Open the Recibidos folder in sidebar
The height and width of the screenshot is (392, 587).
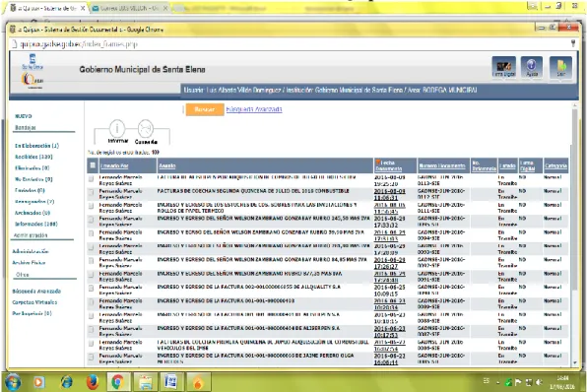[33, 157]
